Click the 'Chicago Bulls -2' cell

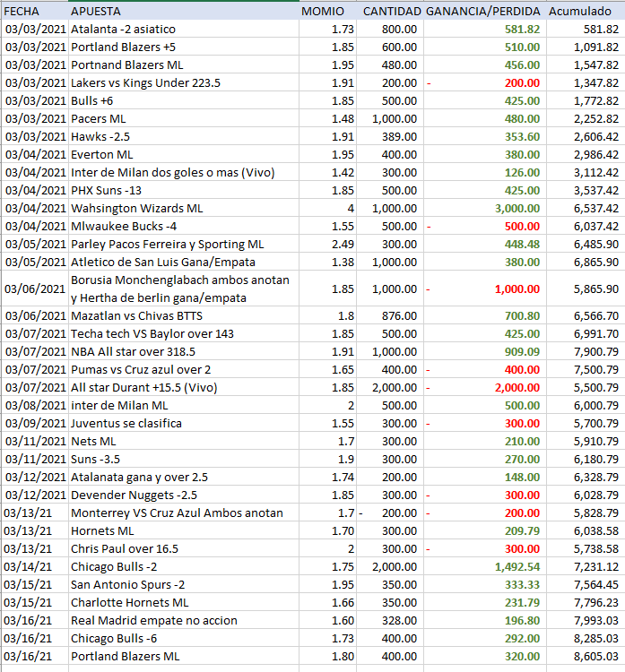(184, 566)
